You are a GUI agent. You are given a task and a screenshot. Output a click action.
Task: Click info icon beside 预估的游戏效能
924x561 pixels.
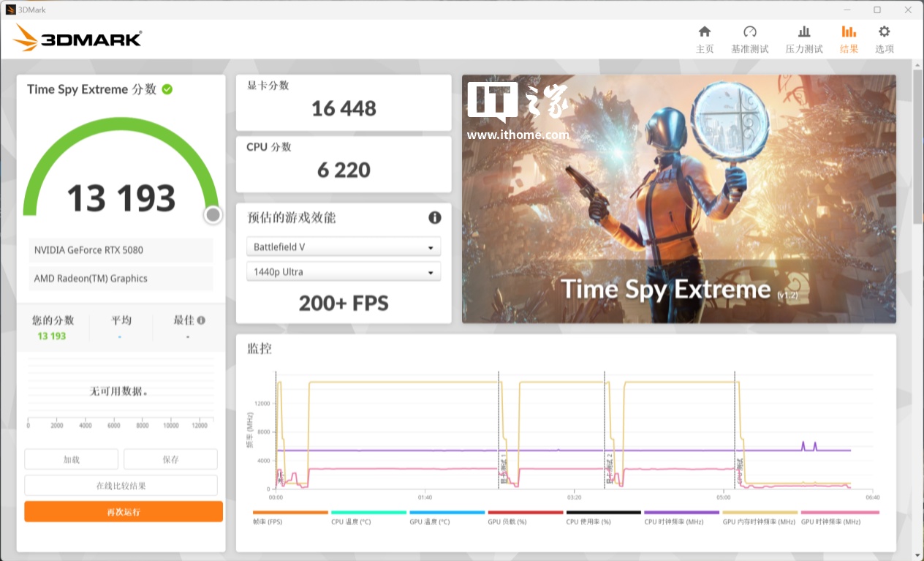[434, 217]
